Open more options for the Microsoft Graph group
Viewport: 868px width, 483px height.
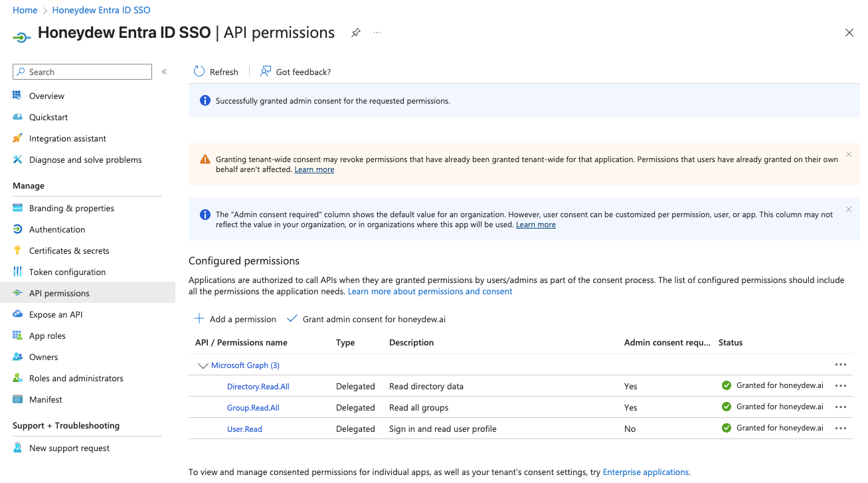[841, 365]
